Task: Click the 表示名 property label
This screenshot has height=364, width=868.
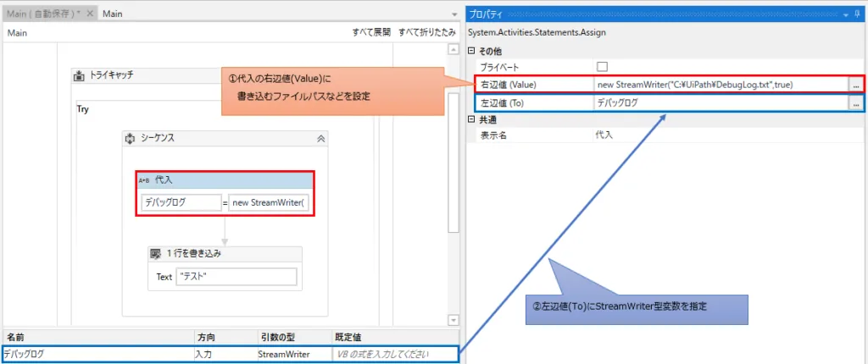Action: click(493, 135)
